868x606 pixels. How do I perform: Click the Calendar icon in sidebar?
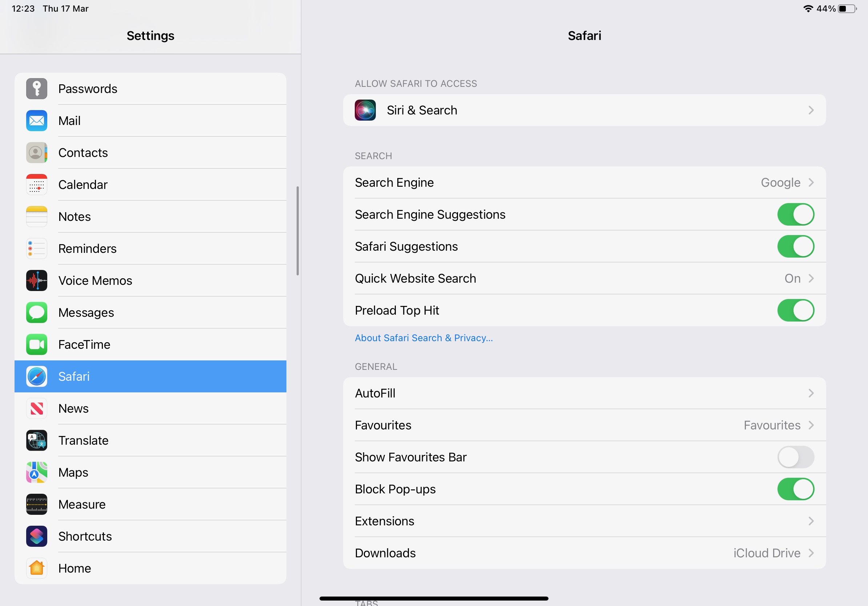(36, 184)
